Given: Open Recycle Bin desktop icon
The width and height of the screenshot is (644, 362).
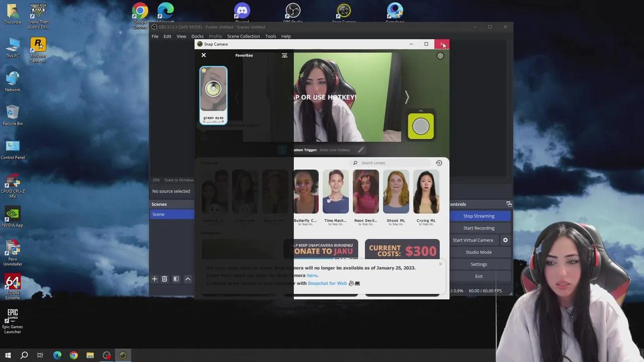Looking at the screenshot, I should [13, 116].
